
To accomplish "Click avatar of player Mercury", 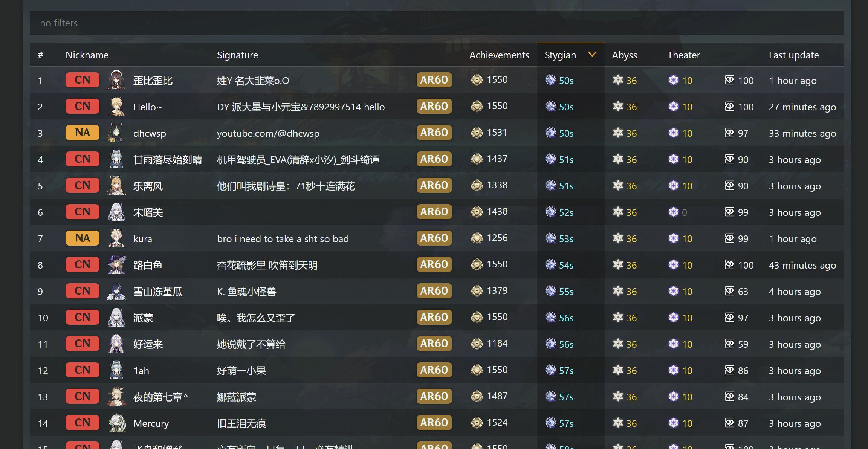I will 116,423.
